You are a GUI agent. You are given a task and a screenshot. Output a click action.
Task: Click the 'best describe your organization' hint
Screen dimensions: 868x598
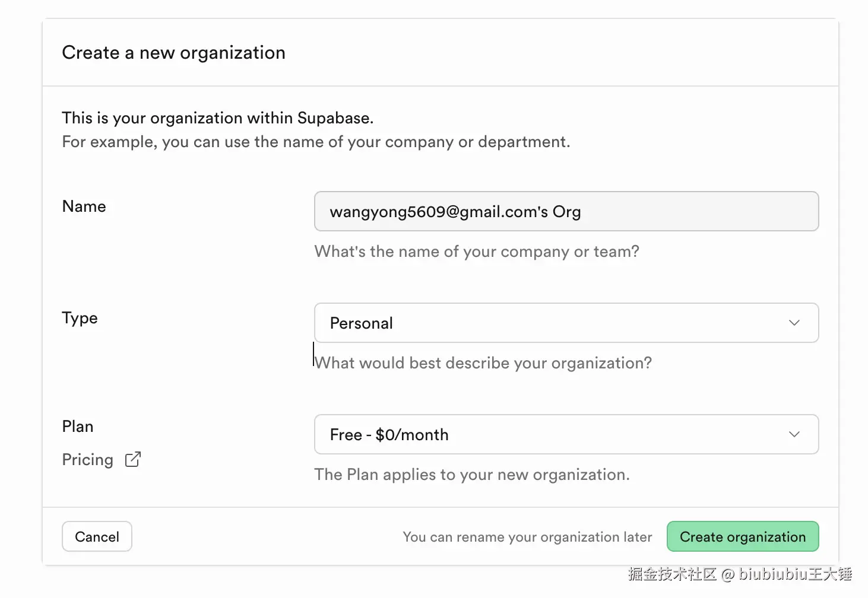coord(483,363)
